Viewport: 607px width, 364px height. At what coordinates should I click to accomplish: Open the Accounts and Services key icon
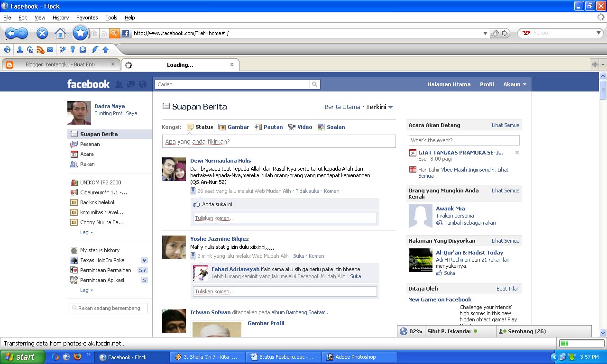73,49
